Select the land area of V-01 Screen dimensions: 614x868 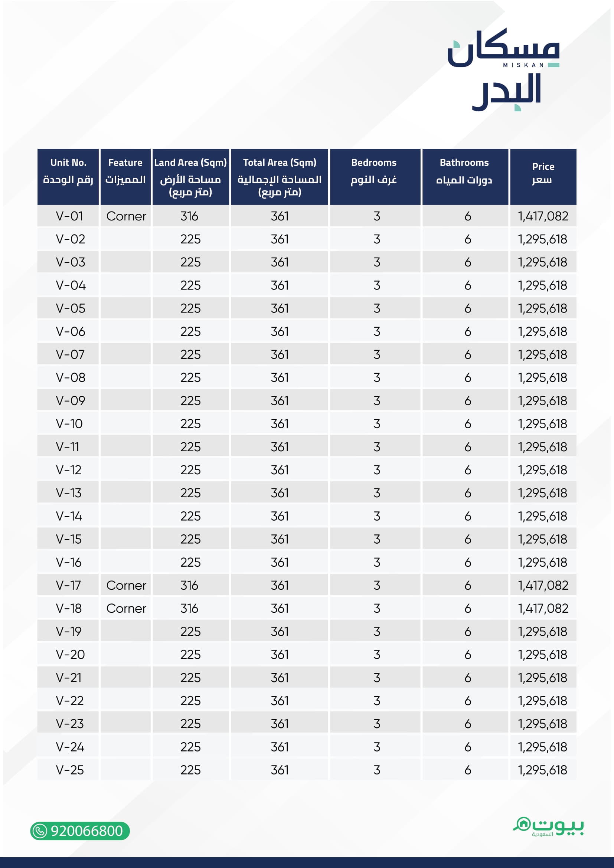(x=189, y=216)
